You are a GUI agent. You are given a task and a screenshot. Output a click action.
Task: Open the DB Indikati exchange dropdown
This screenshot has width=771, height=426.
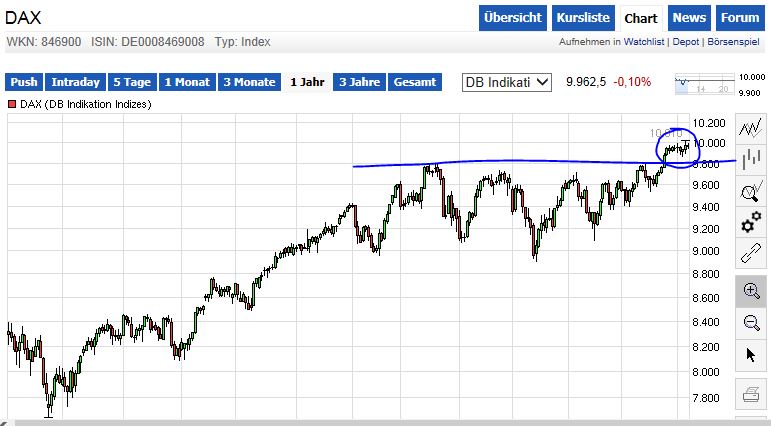pyautogui.click(x=507, y=82)
